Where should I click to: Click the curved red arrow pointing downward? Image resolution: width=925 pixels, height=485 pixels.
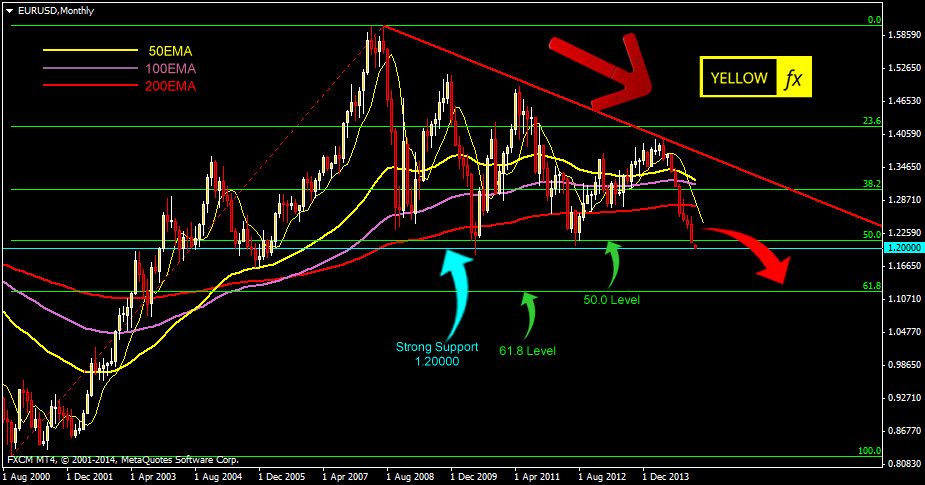(760, 253)
